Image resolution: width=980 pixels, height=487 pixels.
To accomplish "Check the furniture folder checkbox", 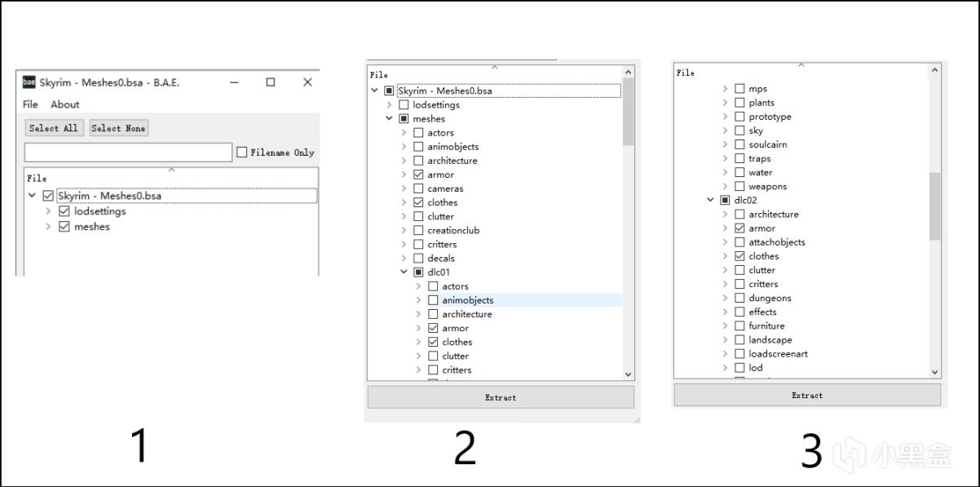I will point(739,325).
